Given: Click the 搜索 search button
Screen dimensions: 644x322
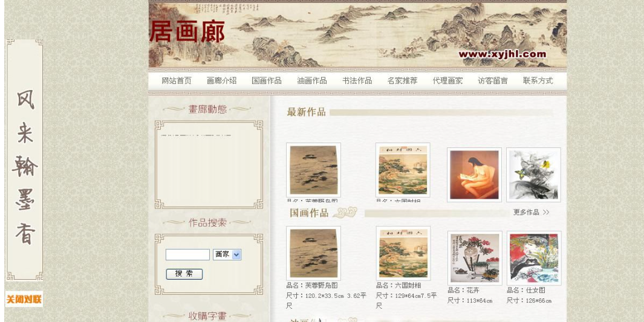Looking at the screenshot, I should coord(184,274).
